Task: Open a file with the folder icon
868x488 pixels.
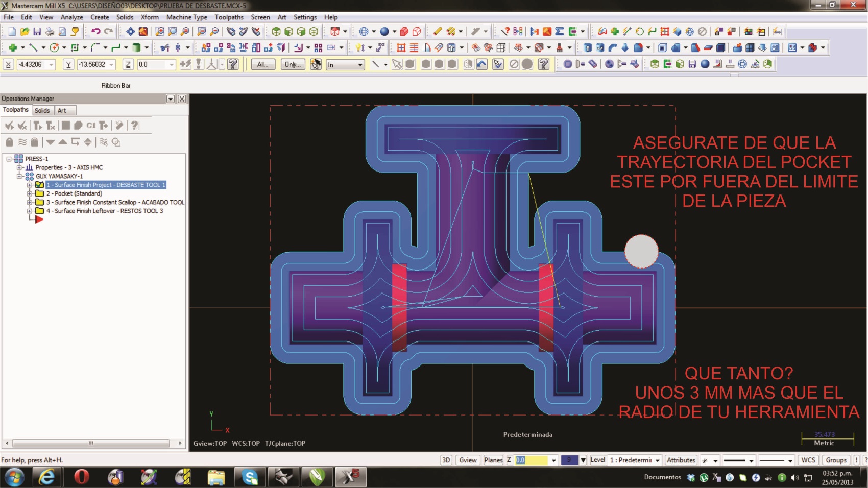Action: [25, 32]
